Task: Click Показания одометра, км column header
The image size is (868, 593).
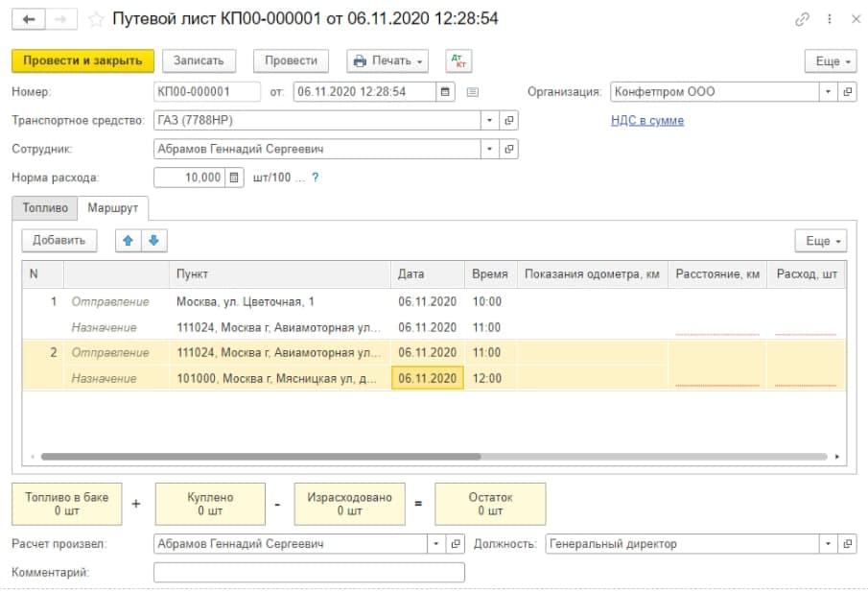Action: pos(593,274)
